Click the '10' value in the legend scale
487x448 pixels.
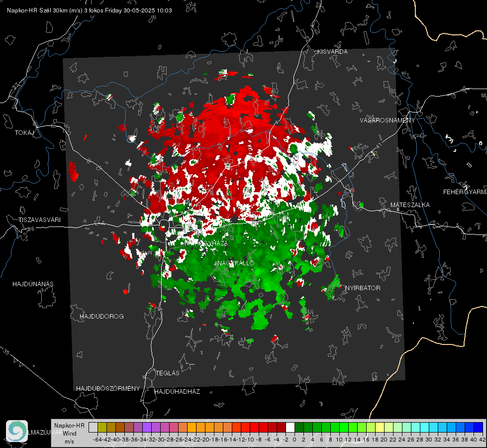coord(339,440)
